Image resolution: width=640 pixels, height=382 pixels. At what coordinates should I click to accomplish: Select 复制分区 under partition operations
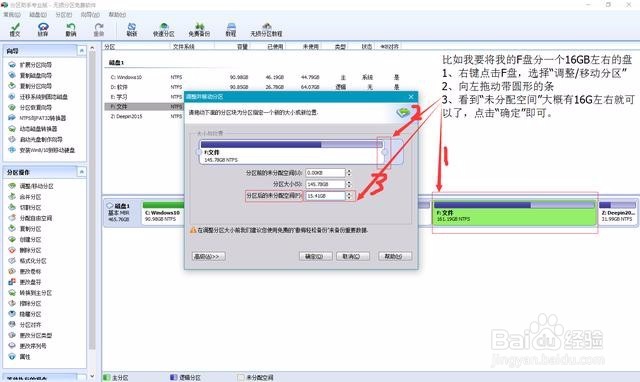[25, 229]
